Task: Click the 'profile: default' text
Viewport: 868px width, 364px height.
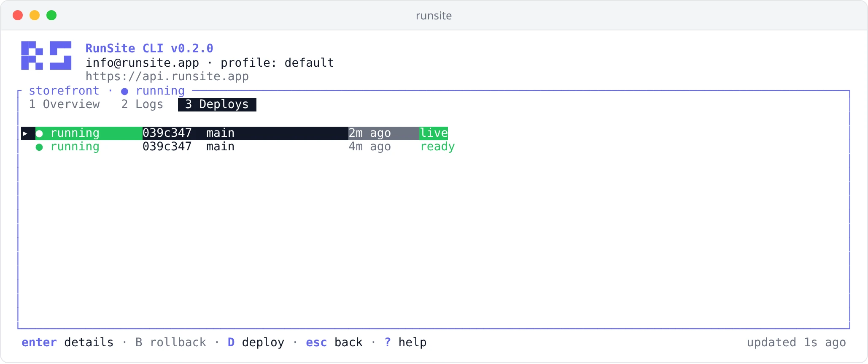Action: click(x=277, y=63)
